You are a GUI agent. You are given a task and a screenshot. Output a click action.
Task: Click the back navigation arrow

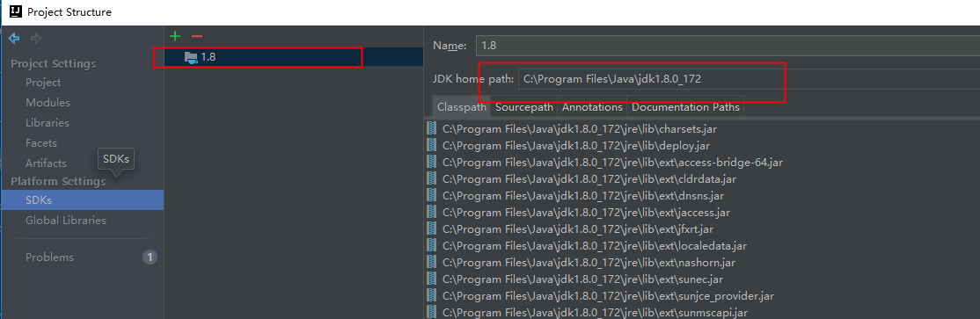coord(14,39)
